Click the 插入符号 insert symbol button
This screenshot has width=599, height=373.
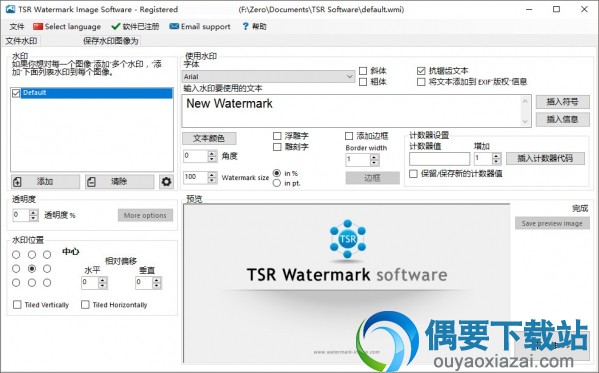(x=562, y=102)
